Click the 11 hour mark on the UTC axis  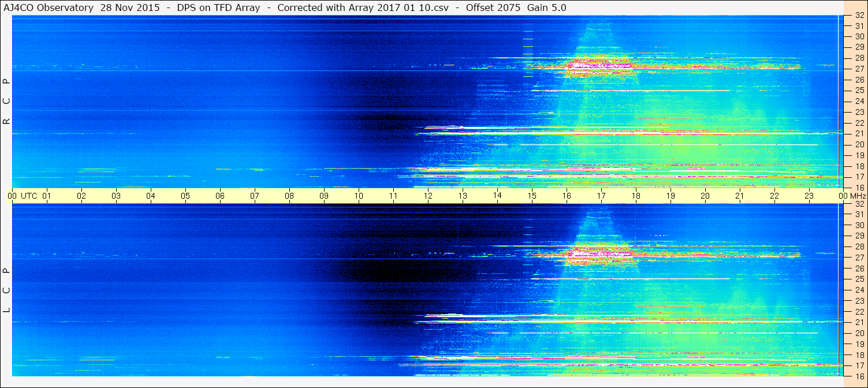pyautogui.click(x=393, y=196)
